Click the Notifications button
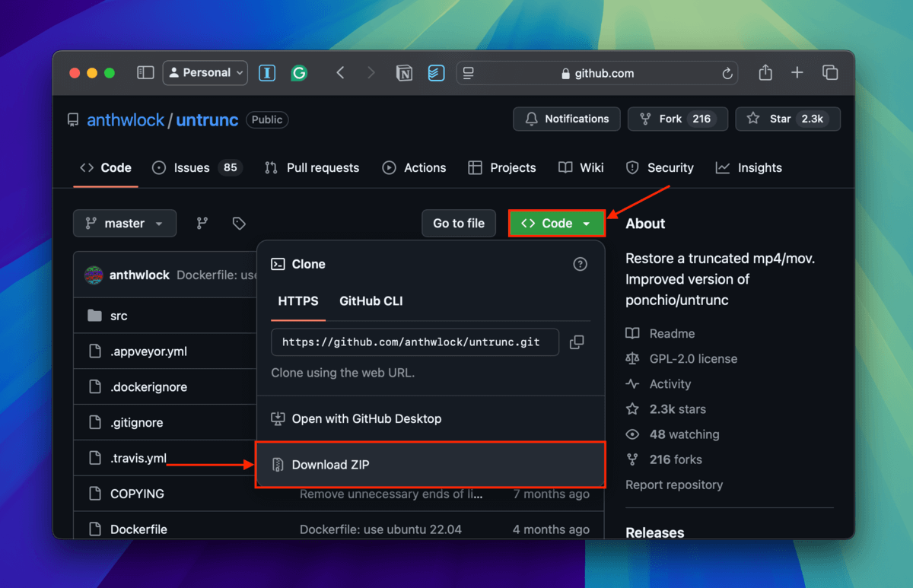Image resolution: width=913 pixels, height=588 pixels. (x=567, y=119)
